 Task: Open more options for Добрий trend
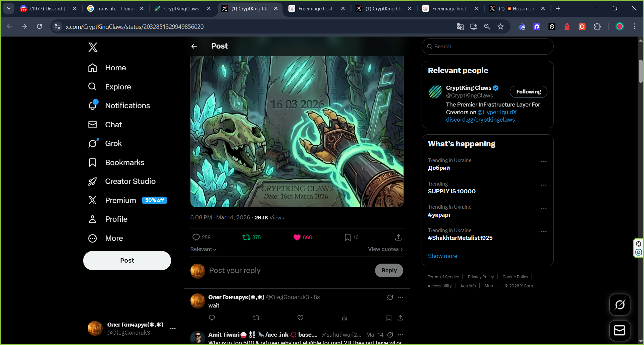pos(544,162)
